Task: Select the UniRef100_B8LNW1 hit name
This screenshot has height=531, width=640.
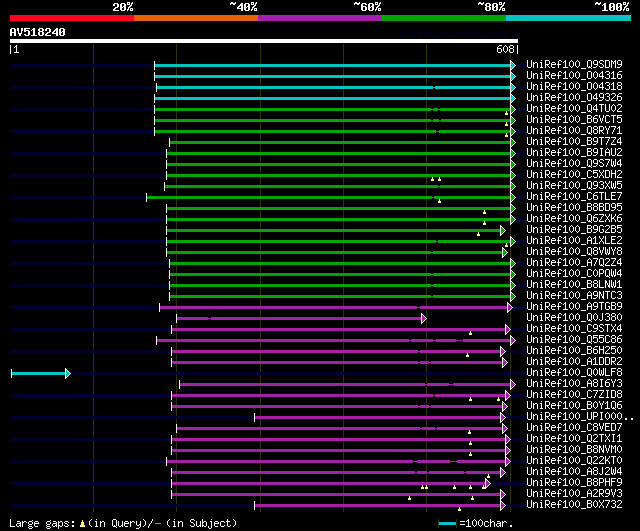Action: coord(574,285)
